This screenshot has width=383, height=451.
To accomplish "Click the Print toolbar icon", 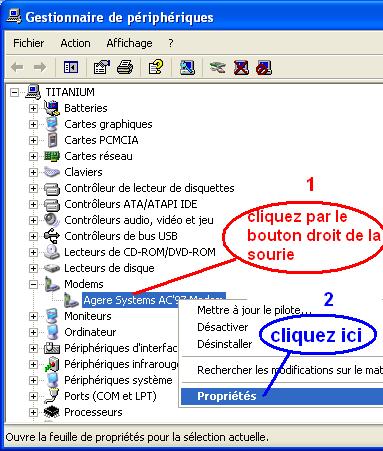I will (x=125, y=67).
